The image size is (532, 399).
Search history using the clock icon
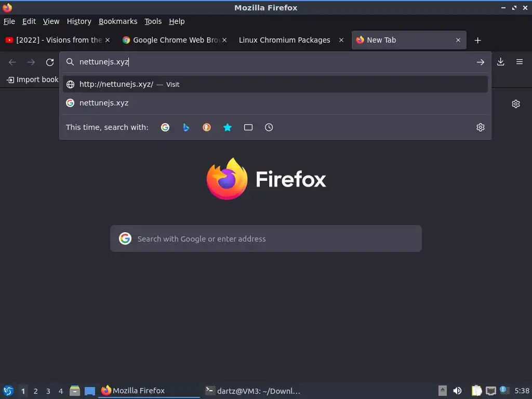[269, 127]
